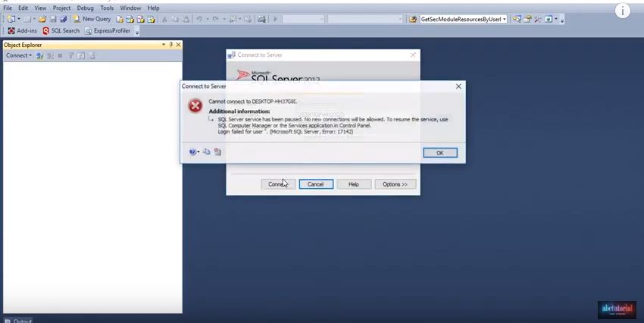Image resolution: width=644 pixels, height=323 pixels.
Task: Open the help icon in error dialog
Action: [192, 152]
